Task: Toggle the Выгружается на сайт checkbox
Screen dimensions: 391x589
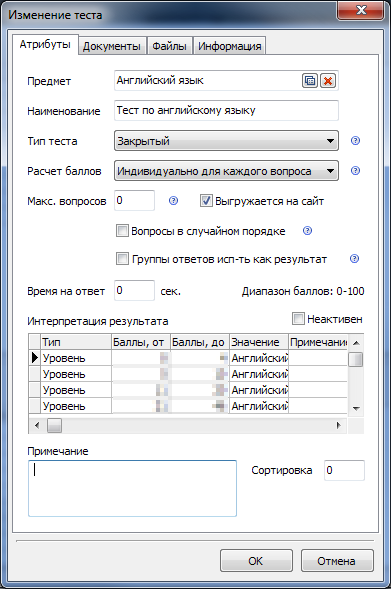Action: pos(206,201)
